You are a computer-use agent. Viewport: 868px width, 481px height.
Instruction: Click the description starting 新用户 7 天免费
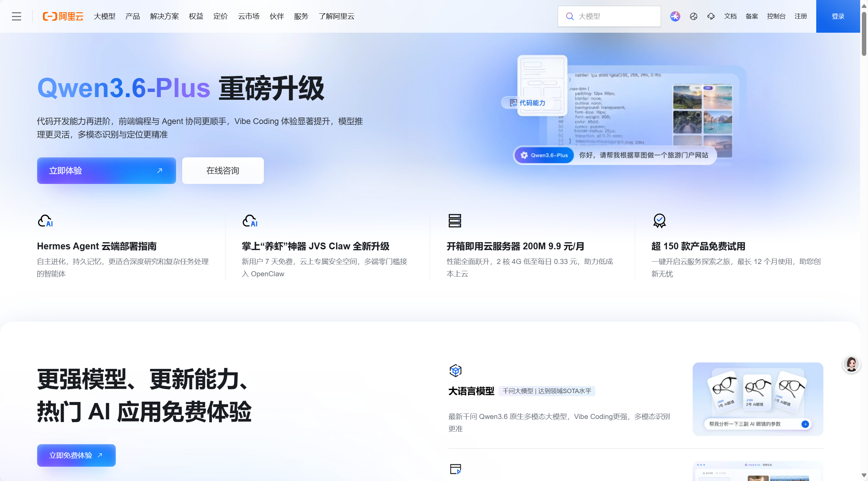[325, 267]
